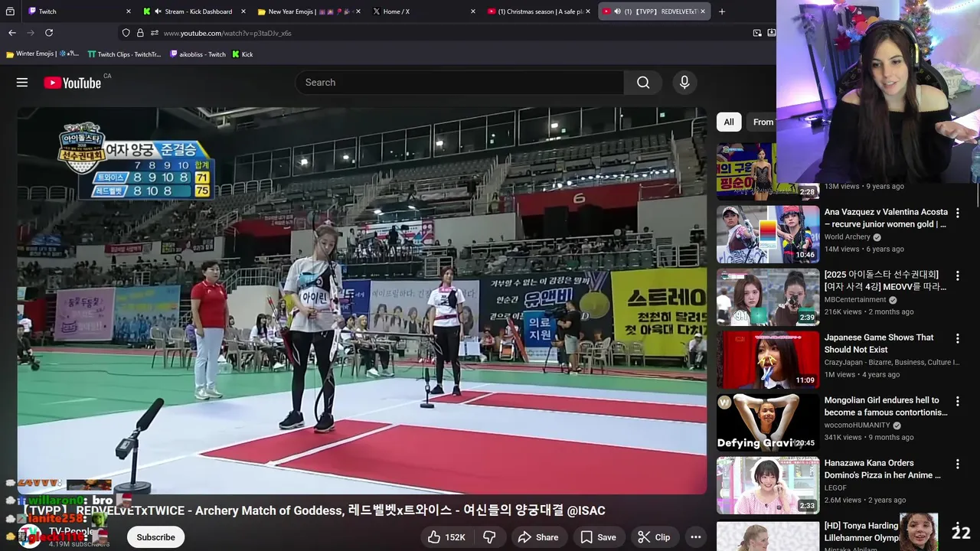The height and width of the screenshot is (551, 980).
Task: Go to the YouTube home logo
Action: (x=73, y=83)
